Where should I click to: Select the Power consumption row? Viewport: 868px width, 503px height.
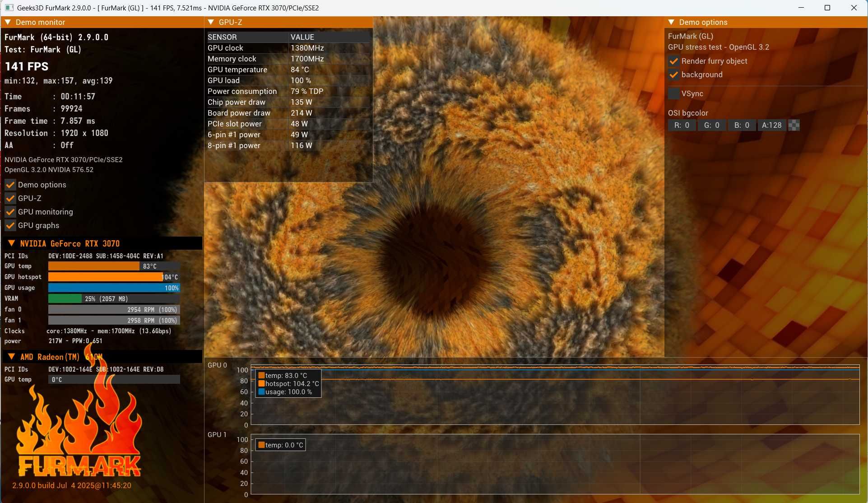(288, 91)
